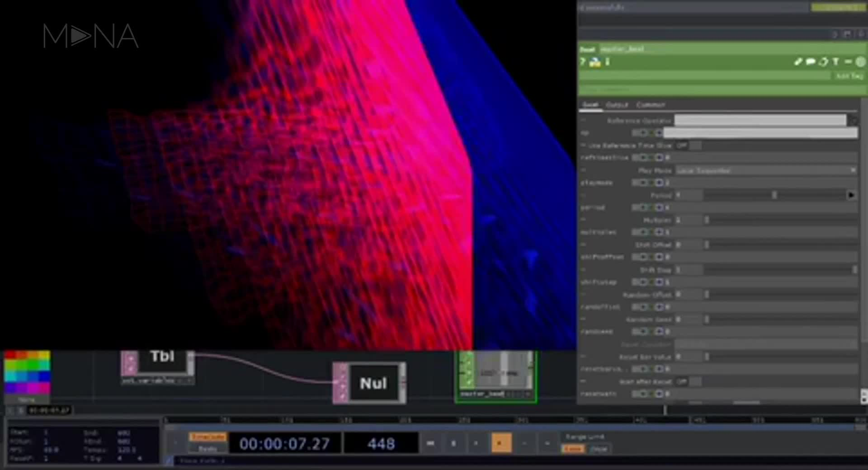Collapse the Random Seed parameter row
The height and width of the screenshot is (470, 868).
[583, 319]
